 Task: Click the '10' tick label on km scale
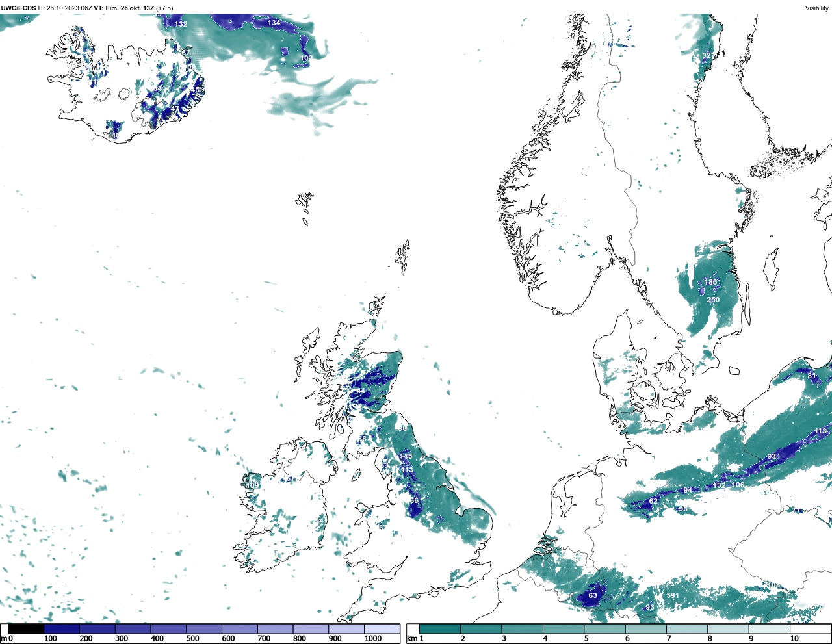click(x=794, y=639)
